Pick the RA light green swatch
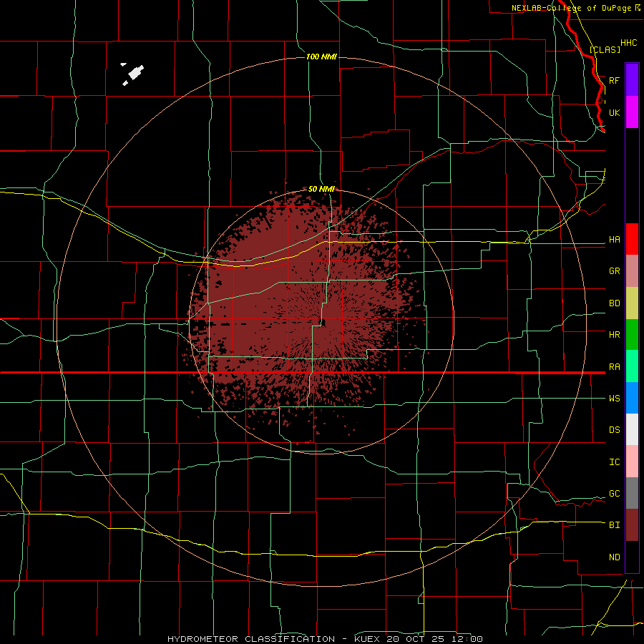This screenshot has height=644, width=644. [632, 366]
